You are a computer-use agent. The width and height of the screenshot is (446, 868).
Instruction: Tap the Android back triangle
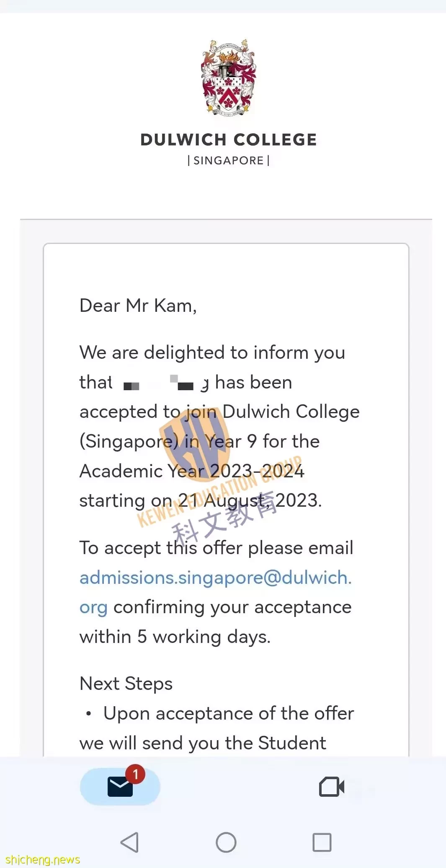[x=129, y=842]
